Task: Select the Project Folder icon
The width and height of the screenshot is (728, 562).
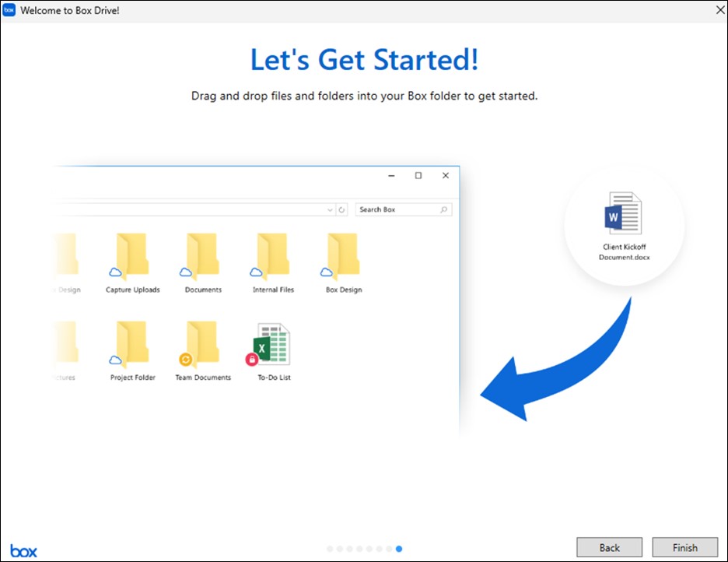Action: 132,344
